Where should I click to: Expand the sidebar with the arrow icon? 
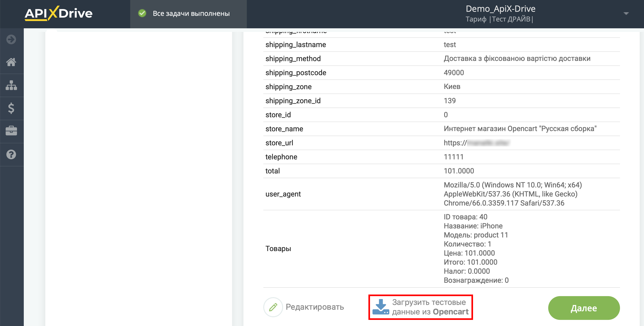tap(11, 39)
